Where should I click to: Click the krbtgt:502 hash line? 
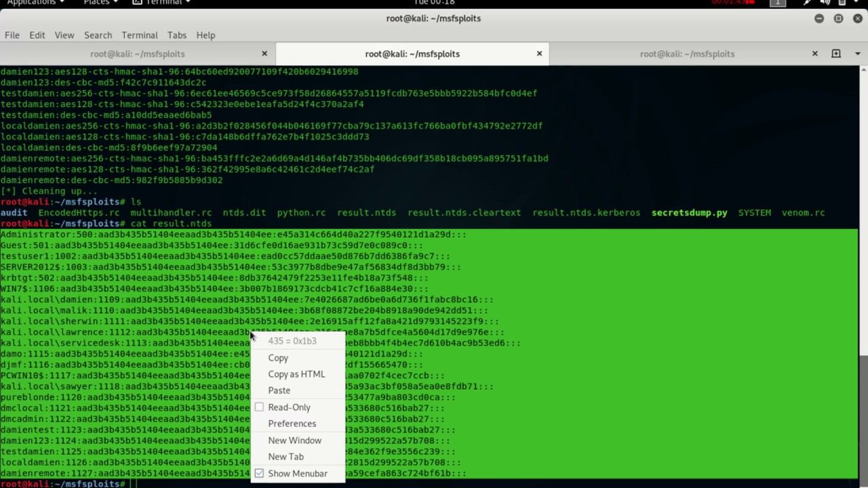(214, 278)
